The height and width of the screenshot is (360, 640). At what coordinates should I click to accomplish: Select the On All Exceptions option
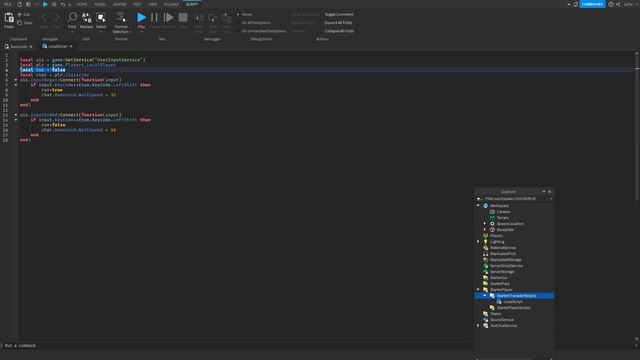pos(253,23)
